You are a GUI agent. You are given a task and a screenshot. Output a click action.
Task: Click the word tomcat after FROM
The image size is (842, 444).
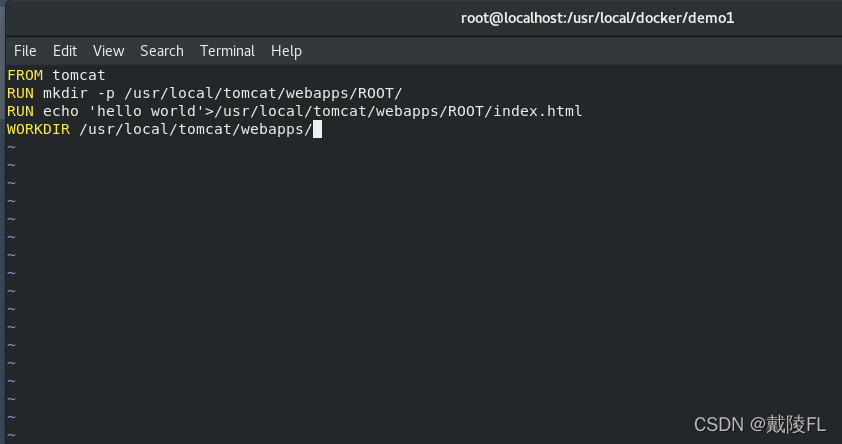[x=79, y=75]
